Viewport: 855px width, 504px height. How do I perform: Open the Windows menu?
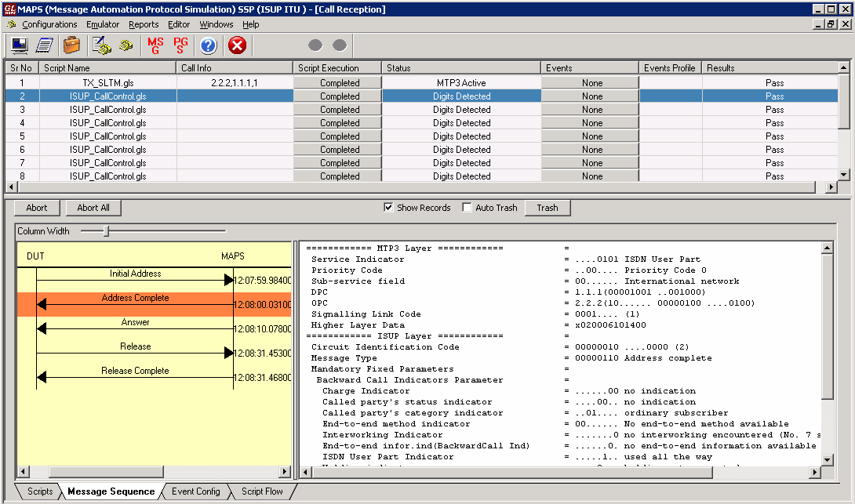[x=216, y=24]
